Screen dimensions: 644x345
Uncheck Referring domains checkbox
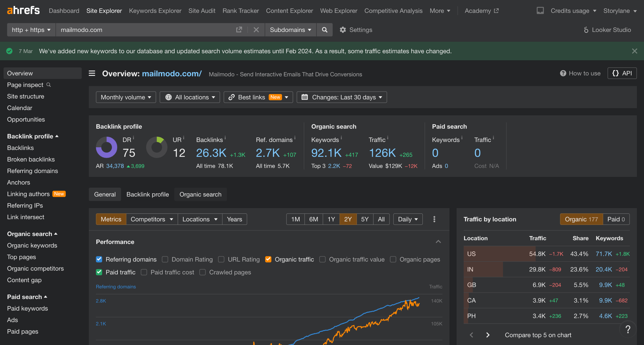[x=99, y=259]
